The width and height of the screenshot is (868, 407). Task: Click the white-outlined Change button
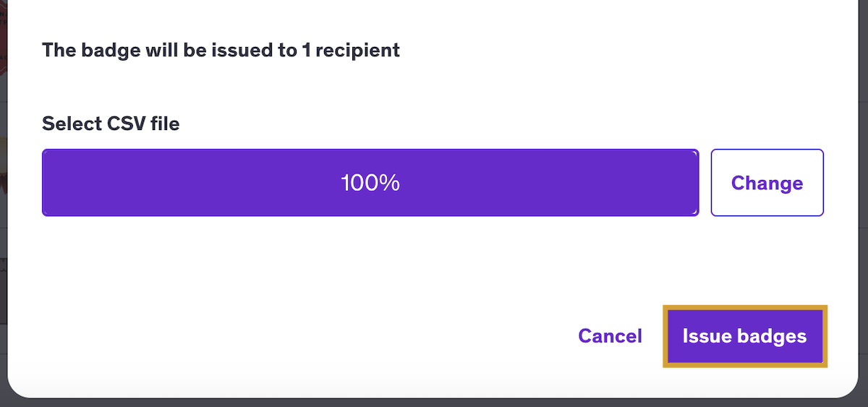coord(767,183)
